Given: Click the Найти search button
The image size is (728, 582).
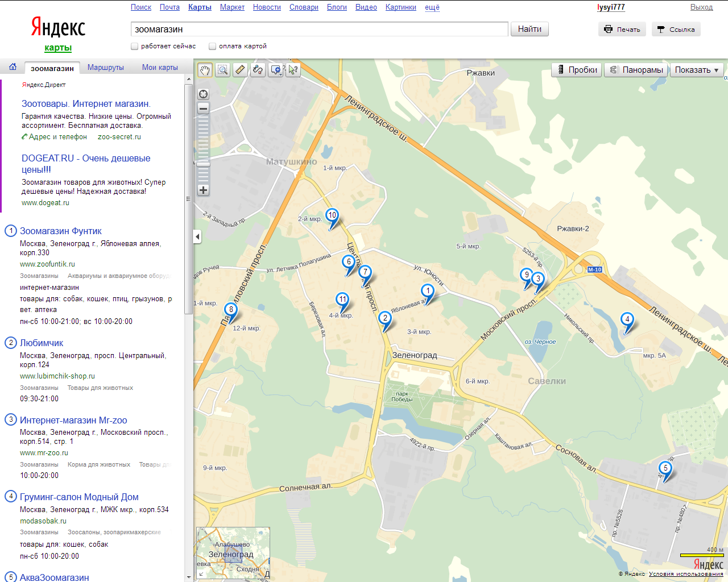Looking at the screenshot, I should coord(530,29).
